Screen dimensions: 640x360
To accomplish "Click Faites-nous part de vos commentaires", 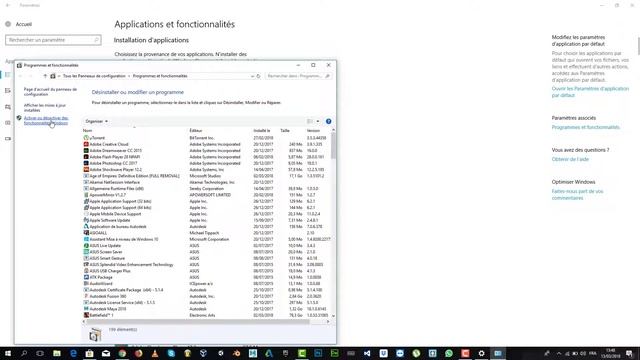I will (577, 195).
